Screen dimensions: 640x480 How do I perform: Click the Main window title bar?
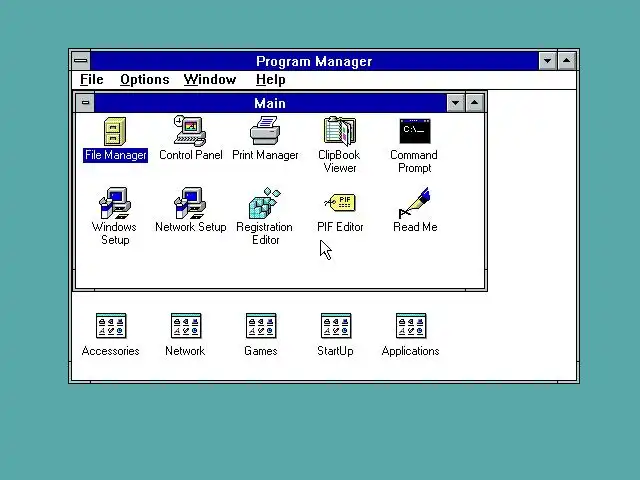(x=270, y=103)
